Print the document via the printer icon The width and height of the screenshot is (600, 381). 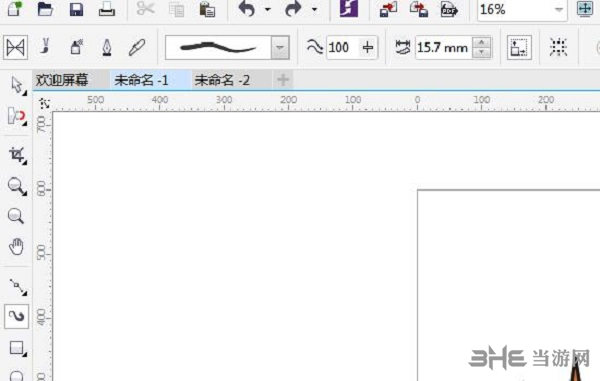[x=107, y=9]
